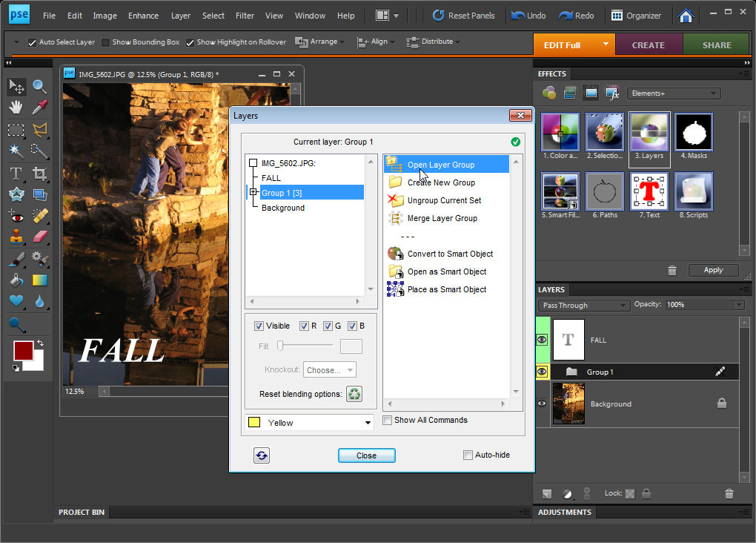Click the Close button in Layers dialog

pyautogui.click(x=366, y=455)
